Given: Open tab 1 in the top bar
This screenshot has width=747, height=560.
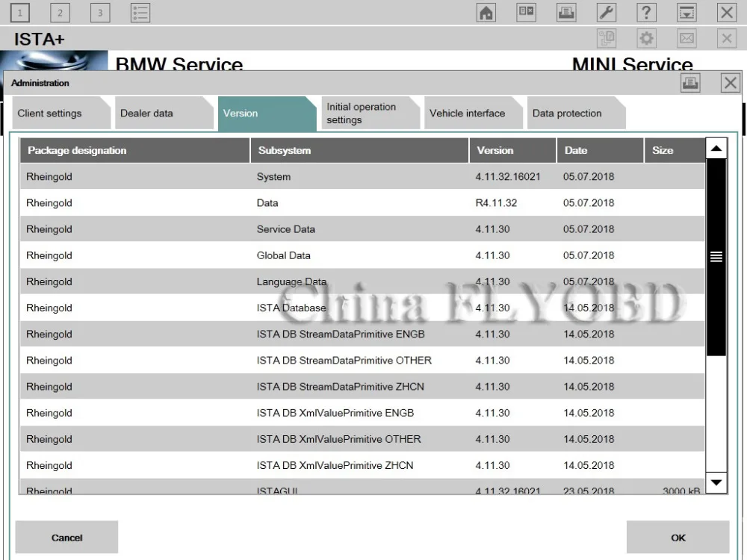Looking at the screenshot, I should 19,13.
